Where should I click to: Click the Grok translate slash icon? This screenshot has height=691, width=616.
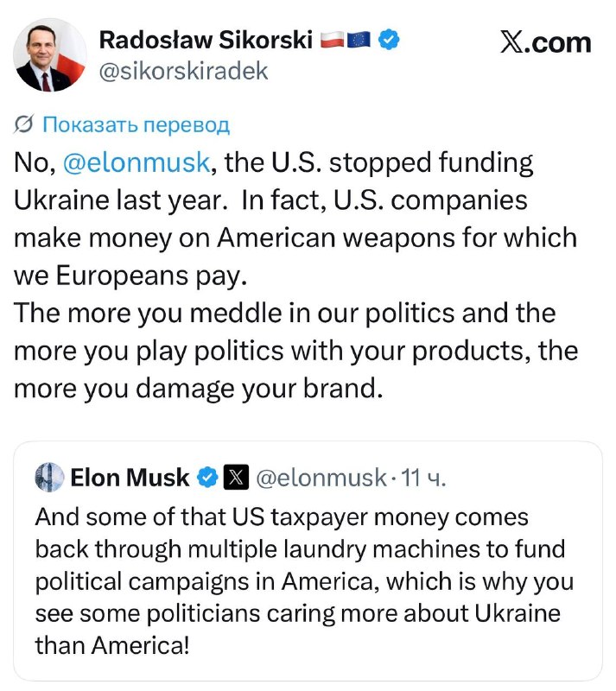[x=23, y=124]
